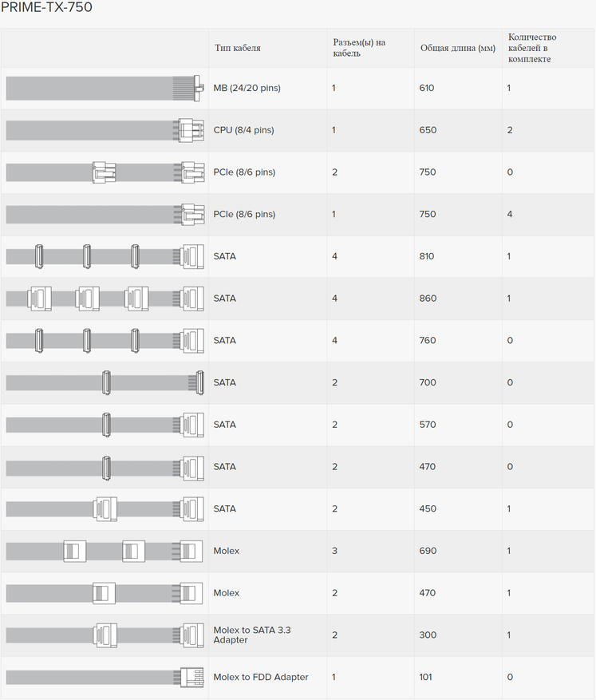Click the 'Тип кабеля' column header
This screenshot has width=596, height=700.
pos(237,48)
